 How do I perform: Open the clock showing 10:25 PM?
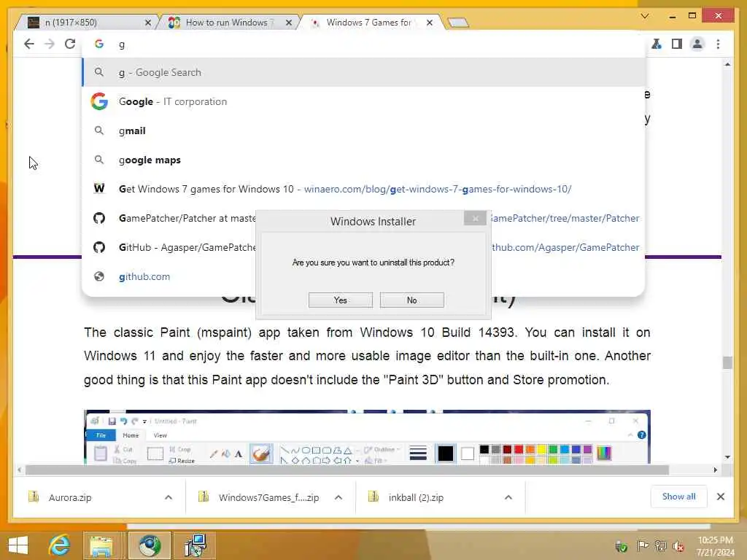point(715,546)
